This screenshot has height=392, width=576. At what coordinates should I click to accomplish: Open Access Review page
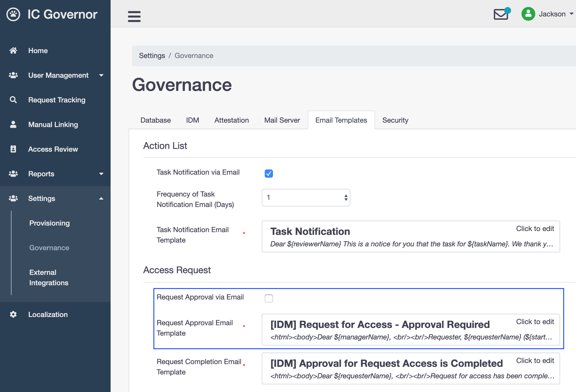click(53, 149)
